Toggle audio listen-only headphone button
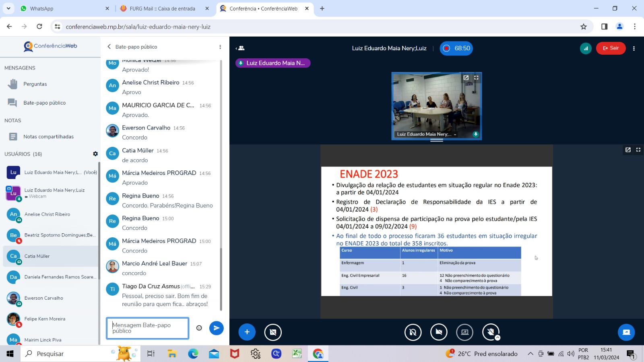Image resolution: width=644 pixels, height=362 pixels. pos(413,332)
